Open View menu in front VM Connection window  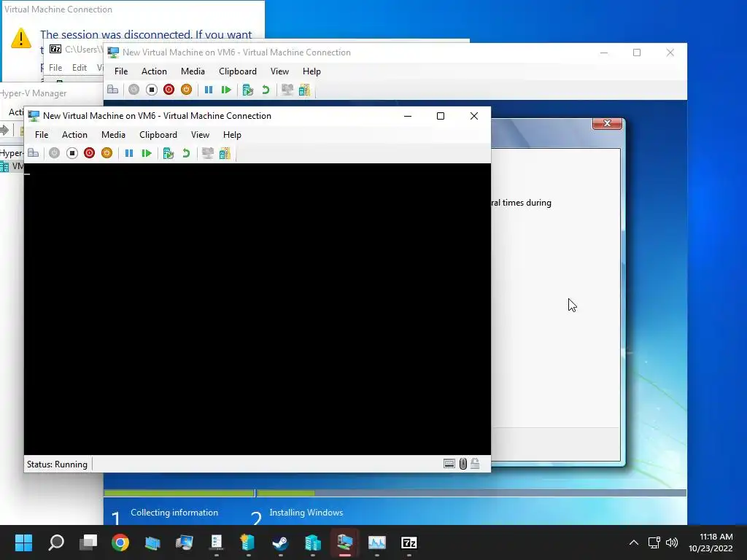[200, 135]
